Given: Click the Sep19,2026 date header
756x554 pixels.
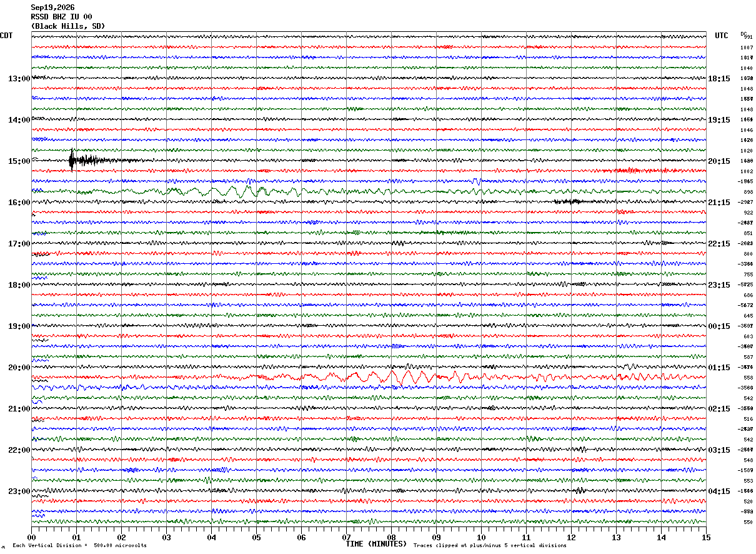Looking at the screenshot, I should pos(52,8).
